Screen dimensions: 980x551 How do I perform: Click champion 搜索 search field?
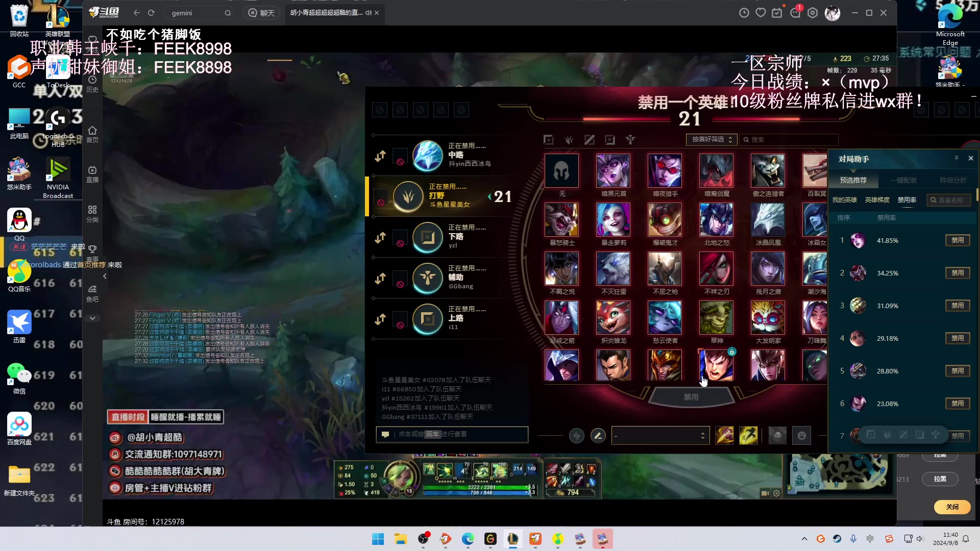click(789, 139)
